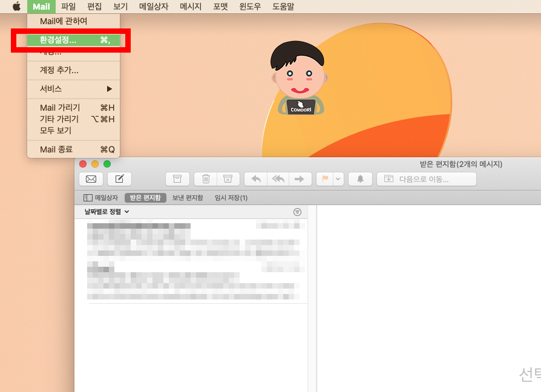Viewport: 541px width, 392px height.
Task: Select 모두 보기 menu entry
Action: coord(73,130)
